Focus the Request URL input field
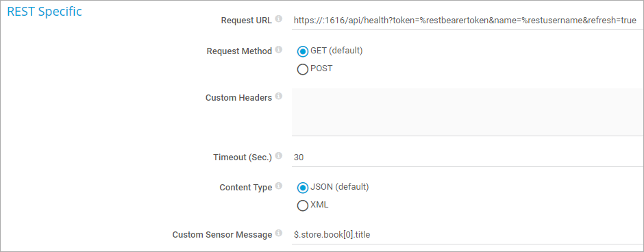Viewport: 644px width, 252px height. click(x=467, y=20)
